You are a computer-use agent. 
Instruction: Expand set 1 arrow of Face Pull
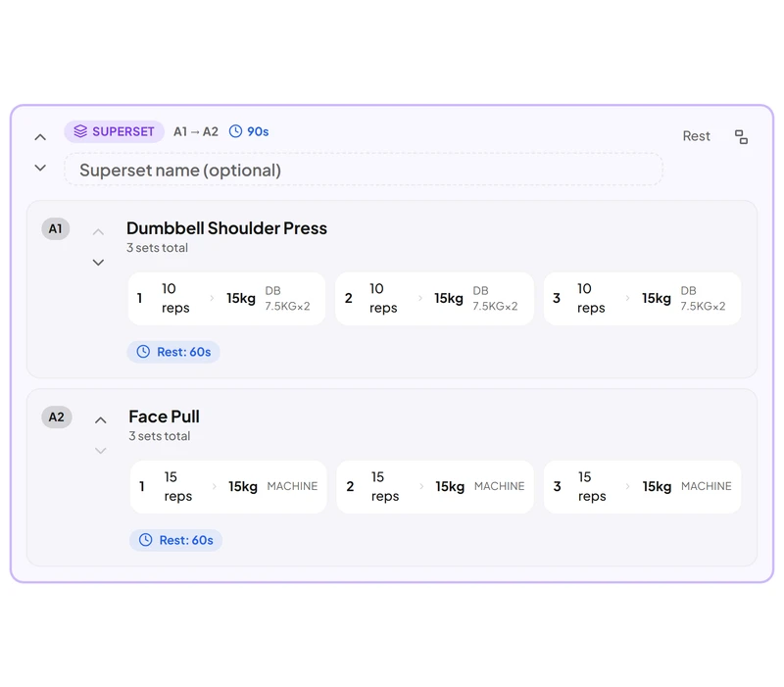[x=215, y=486]
